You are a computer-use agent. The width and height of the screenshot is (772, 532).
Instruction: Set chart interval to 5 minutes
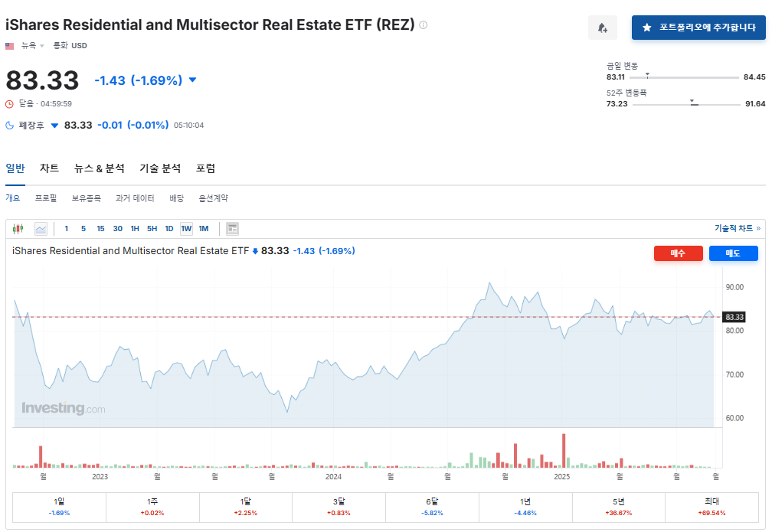[83, 228]
